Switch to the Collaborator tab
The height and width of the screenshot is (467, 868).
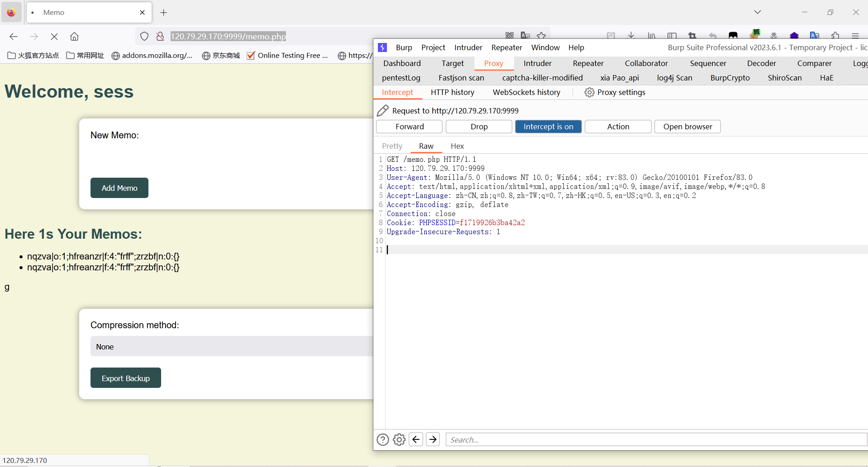pyautogui.click(x=646, y=63)
